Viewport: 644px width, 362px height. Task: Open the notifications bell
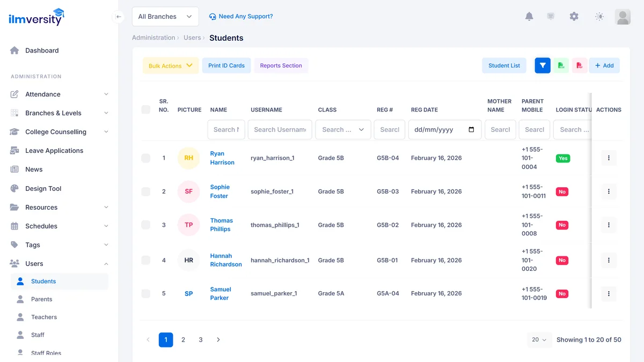tap(529, 17)
